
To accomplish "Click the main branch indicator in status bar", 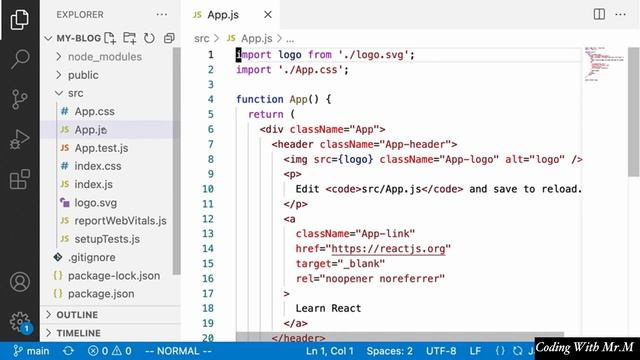I will click(31, 351).
